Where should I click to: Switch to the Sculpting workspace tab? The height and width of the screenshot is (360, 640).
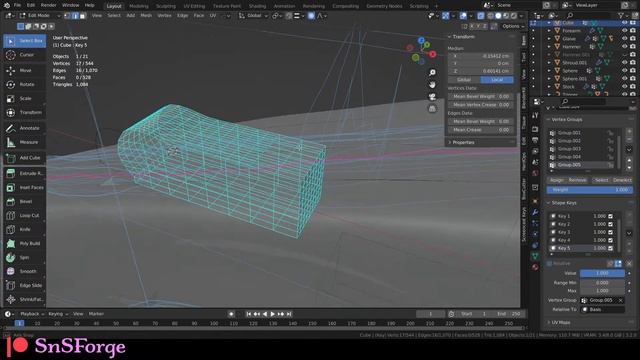coord(166,6)
